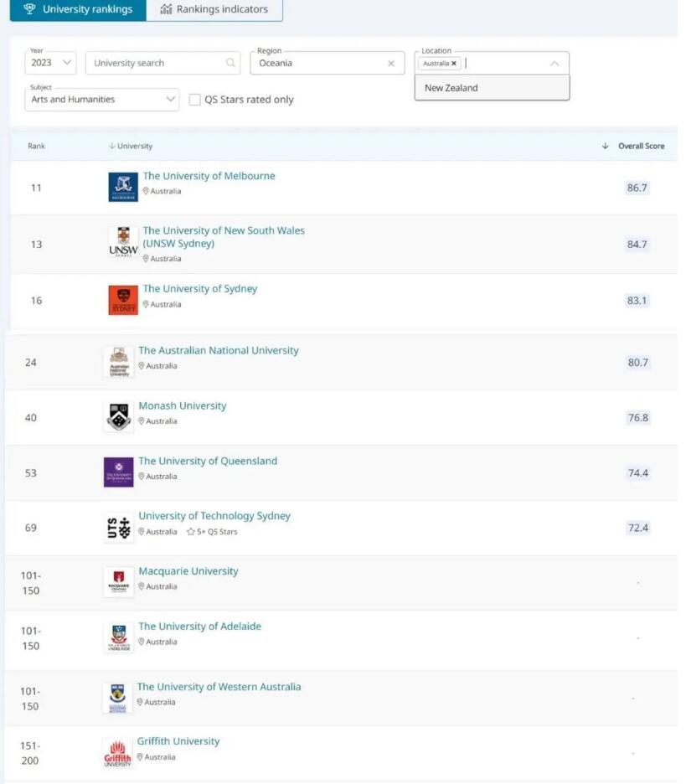Click the Monash University crest logo
The width and height of the screenshot is (686, 784).
click(x=119, y=417)
